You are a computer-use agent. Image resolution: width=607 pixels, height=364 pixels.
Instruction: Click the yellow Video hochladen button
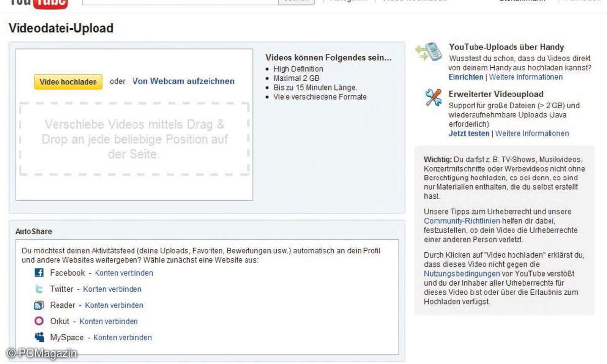pyautogui.click(x=68, y=82)
